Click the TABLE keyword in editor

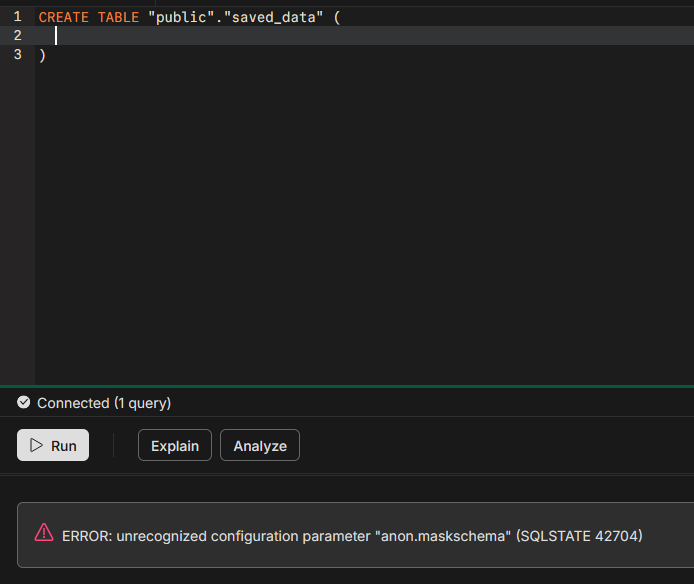point(118,17)
